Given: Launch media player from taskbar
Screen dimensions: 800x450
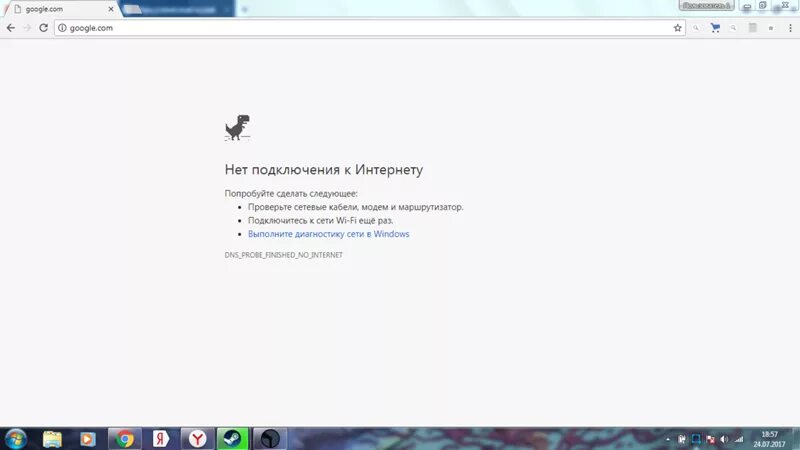Looking at the screenshot, I should [x=88, y=439].
